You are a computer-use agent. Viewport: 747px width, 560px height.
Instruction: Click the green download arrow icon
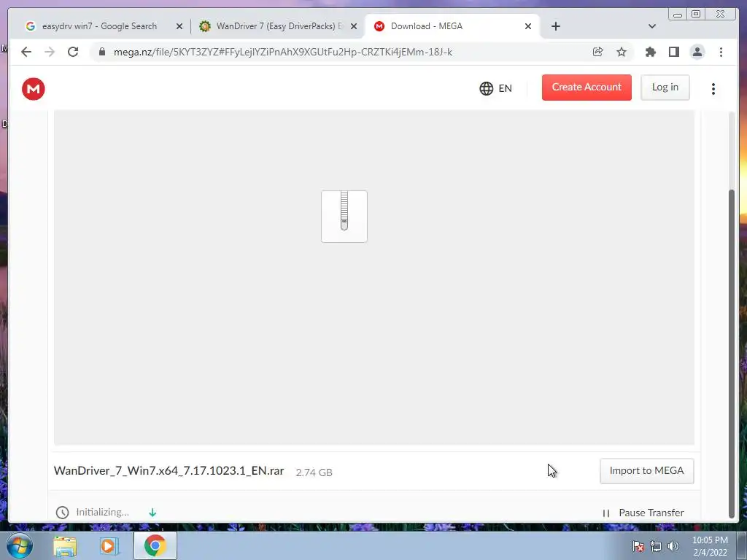click(152, 513)
